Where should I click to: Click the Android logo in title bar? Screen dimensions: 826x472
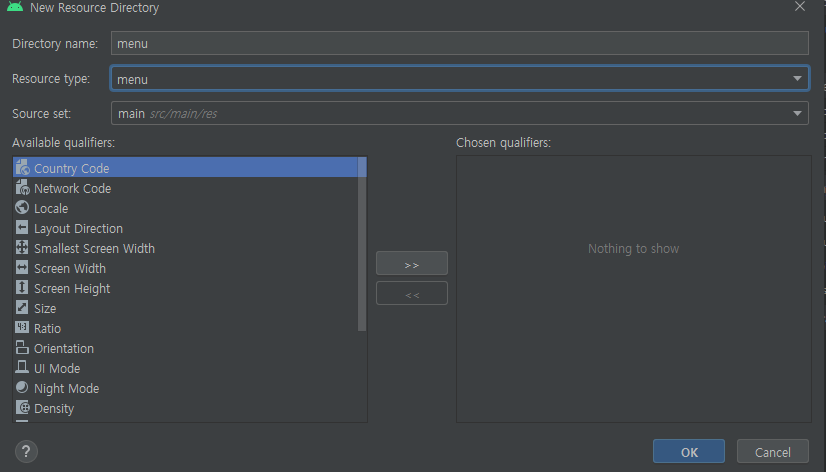[15, 7]
